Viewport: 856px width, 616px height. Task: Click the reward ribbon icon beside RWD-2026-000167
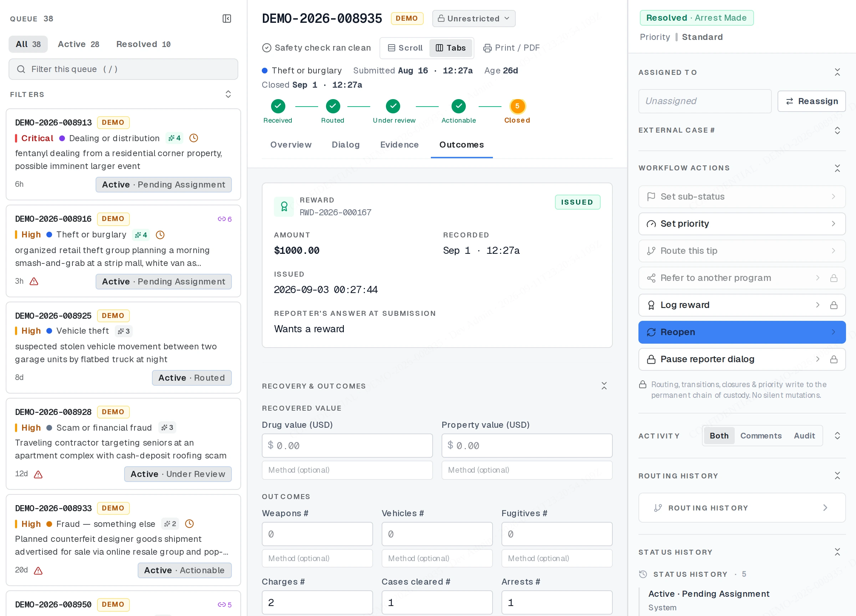[284, 207]
